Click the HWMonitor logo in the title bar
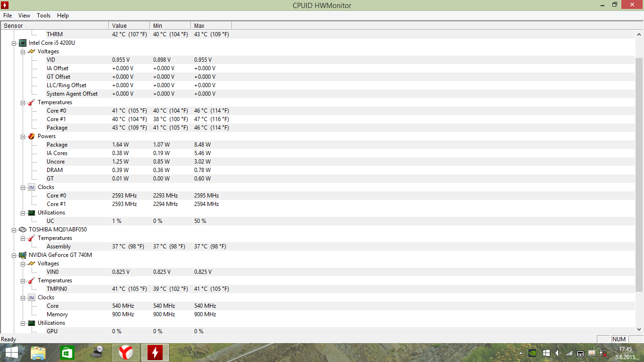Viewport: 644px width, 362px height. (x=5, y=5)
